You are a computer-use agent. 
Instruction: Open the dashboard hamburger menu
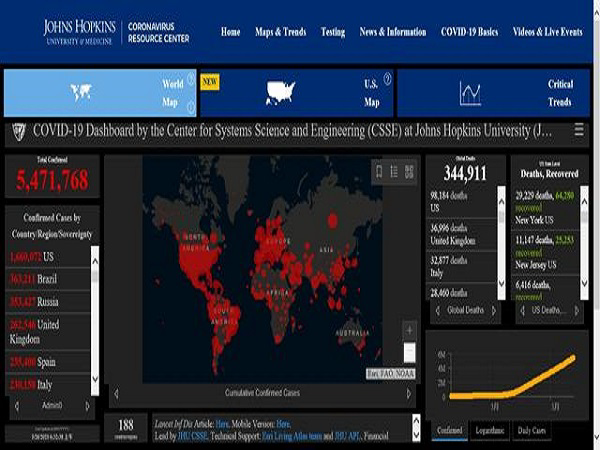click(579, 130)
